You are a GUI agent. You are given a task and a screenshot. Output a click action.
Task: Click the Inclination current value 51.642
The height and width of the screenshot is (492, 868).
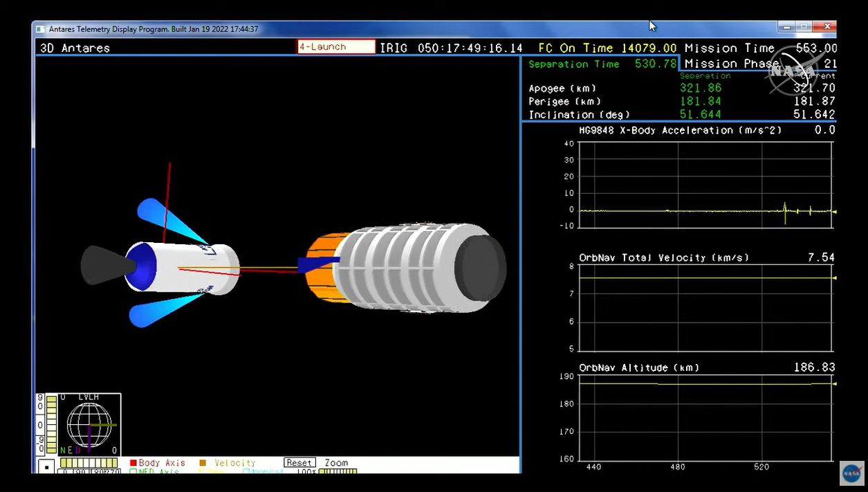point(814,114)
